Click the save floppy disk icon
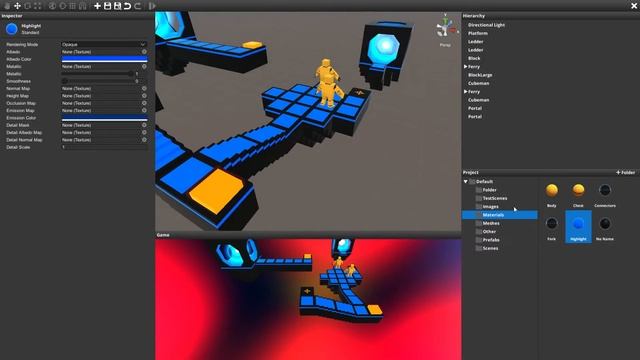This screenshot has width=640, height=360. (107, 6)
